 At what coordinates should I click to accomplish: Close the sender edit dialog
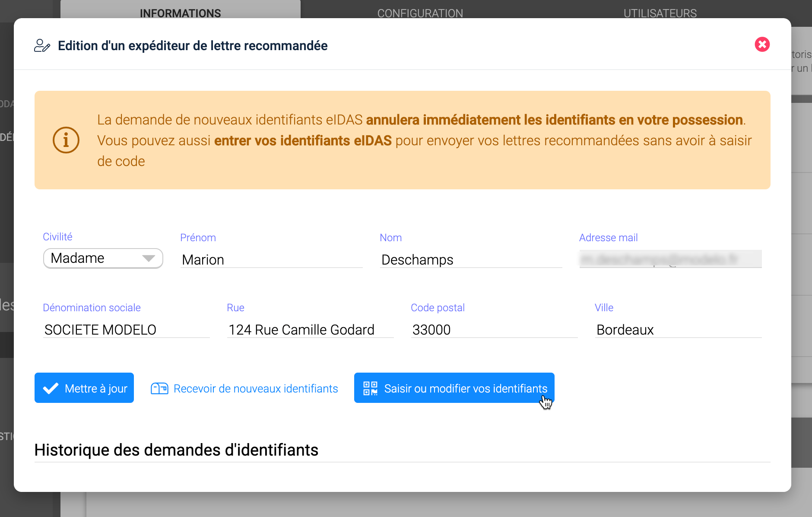[x=762, y=45]
